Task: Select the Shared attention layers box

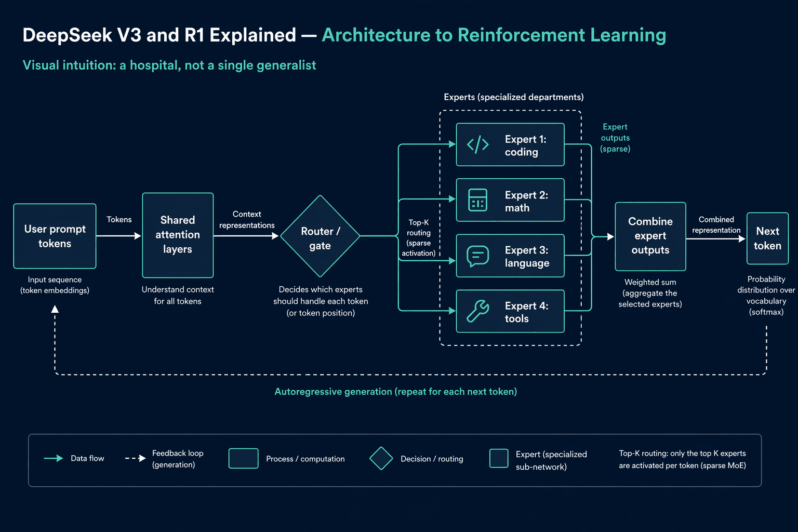Action: tap(178, 235)
